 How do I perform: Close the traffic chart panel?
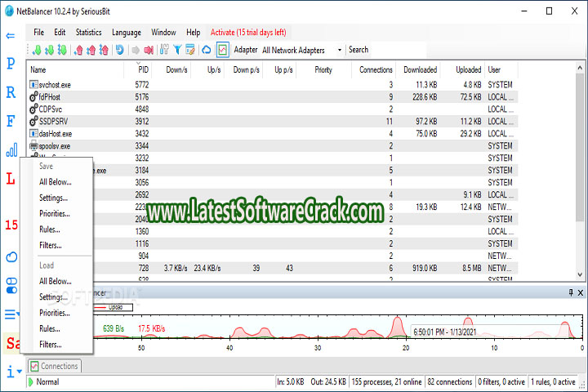(581, 292)
